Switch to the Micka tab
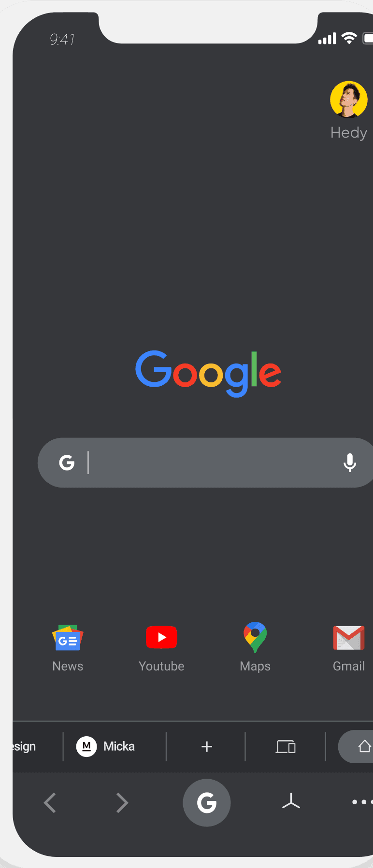 coord(105,746)
